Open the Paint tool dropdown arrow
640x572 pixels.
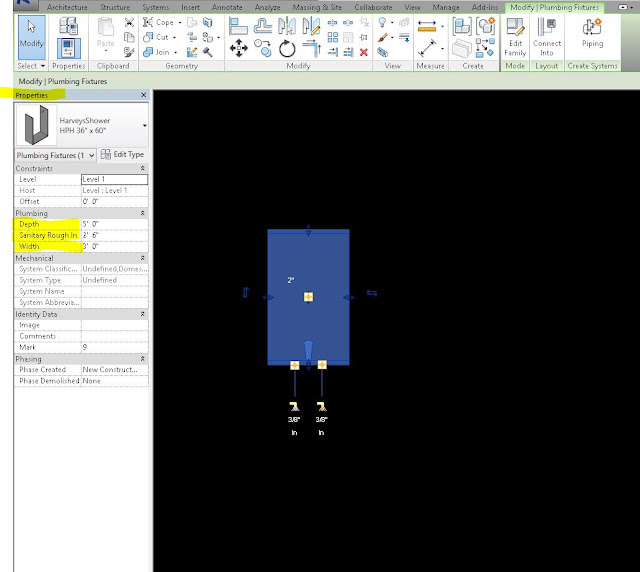(219, 38)
